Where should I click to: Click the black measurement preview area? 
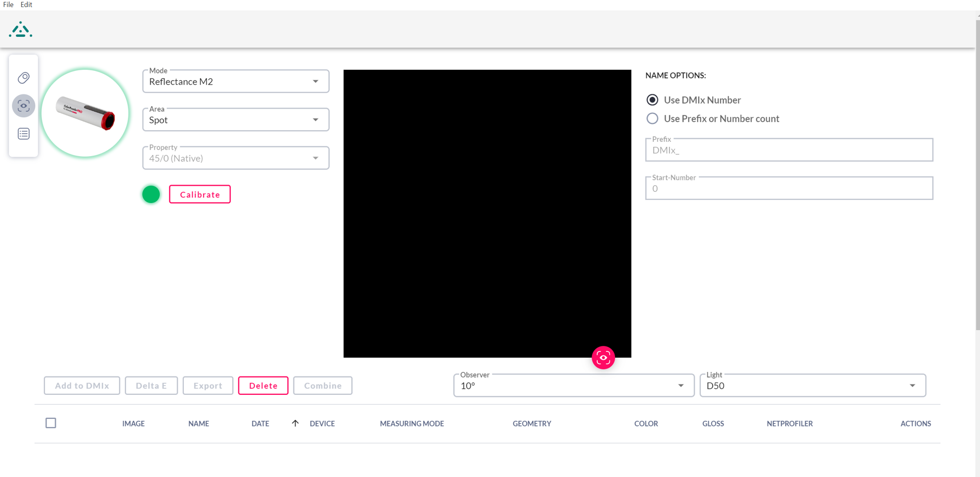coord(487,213)
